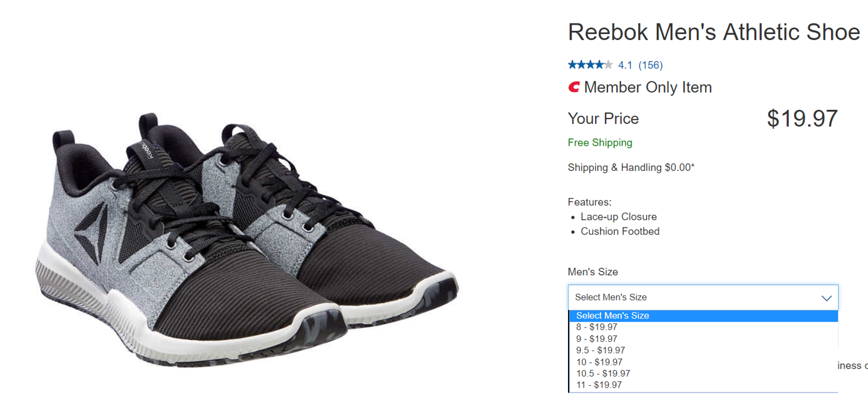Click the red Costco member logo icon
Image resolution: width=868 pixels, height=398 pixels.
(x=574, y=88)
